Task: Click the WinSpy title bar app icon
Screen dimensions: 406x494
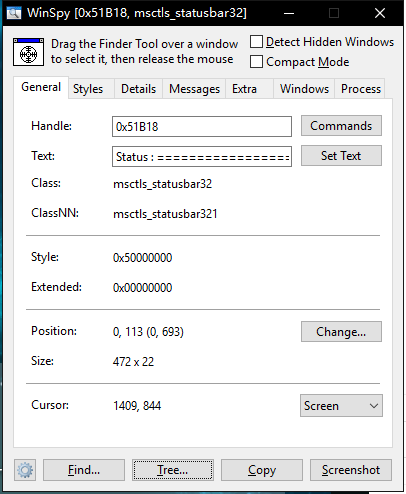Action: pos(14,13)
